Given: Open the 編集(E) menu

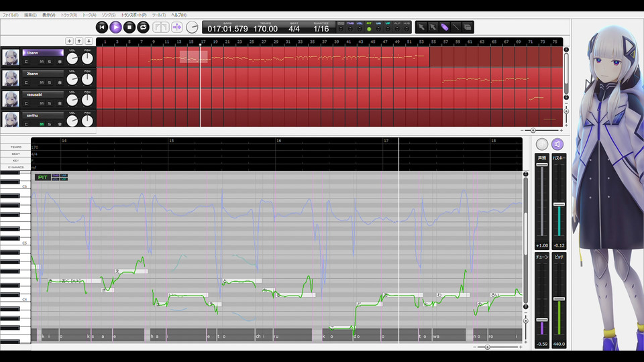Looking at the screenshot, I should click(x=30, y=15).
